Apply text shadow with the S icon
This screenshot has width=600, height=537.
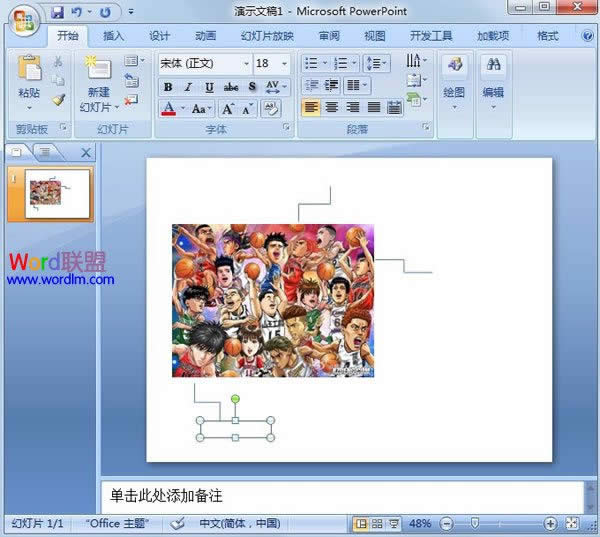(x=252, y=87)
